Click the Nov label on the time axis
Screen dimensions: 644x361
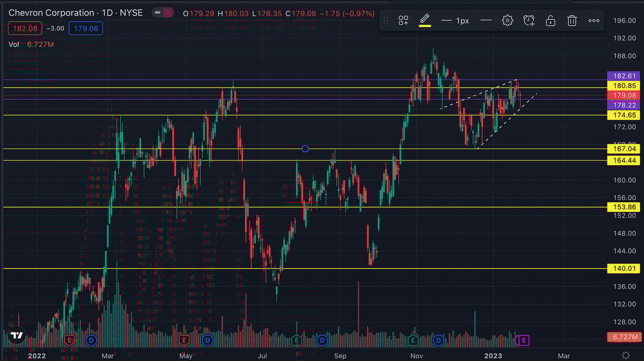pyautogui.click(x=416, y=355)
